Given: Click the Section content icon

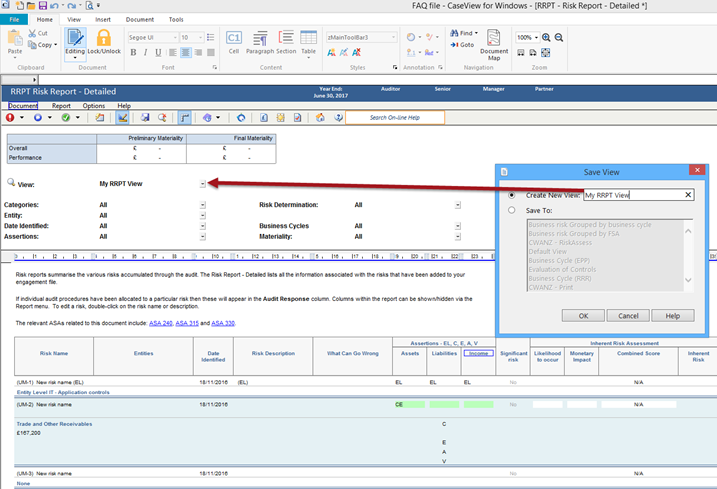Looking at the screenshot, I should [286, 38].
